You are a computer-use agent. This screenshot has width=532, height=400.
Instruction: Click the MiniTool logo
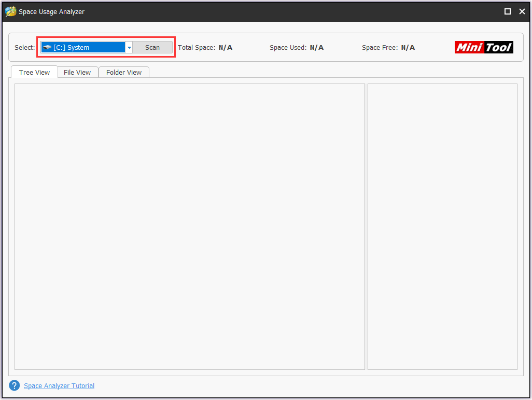[484, 47]
